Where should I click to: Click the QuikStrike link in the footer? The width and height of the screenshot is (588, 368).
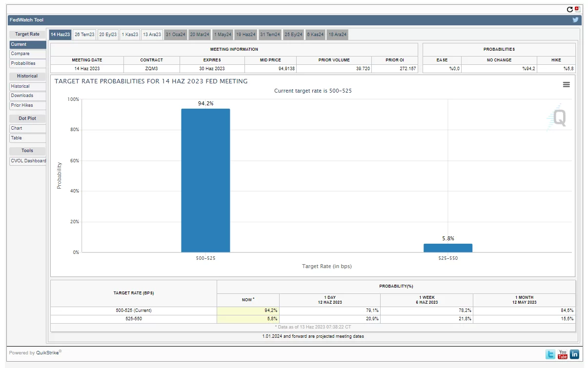point(47,353)
